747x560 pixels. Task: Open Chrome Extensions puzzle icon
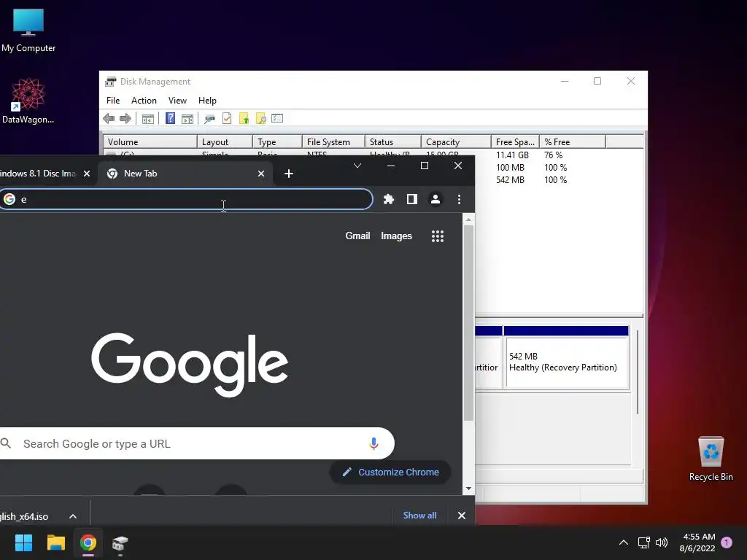click(389, 199)
